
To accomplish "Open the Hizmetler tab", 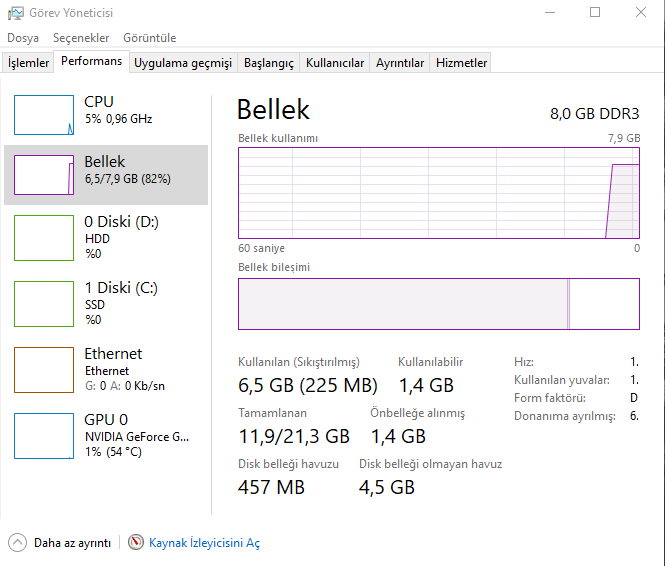I will tap(461, 63).
